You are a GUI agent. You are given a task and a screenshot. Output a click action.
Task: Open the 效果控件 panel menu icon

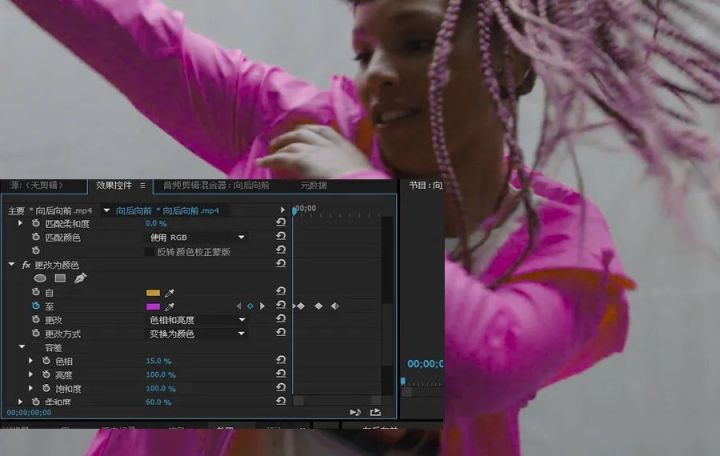[143, 186]
